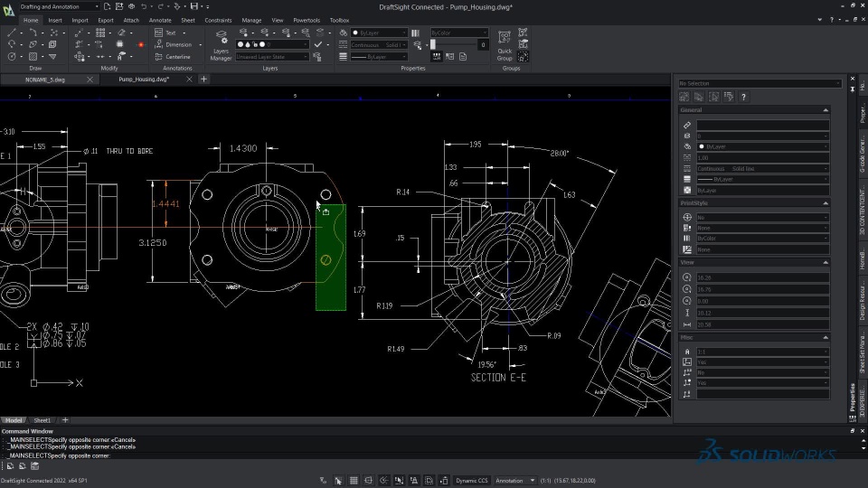Click the help question mark in Properties panel
Viewport: 868px width, 488px height.
[x=743, y=97]
